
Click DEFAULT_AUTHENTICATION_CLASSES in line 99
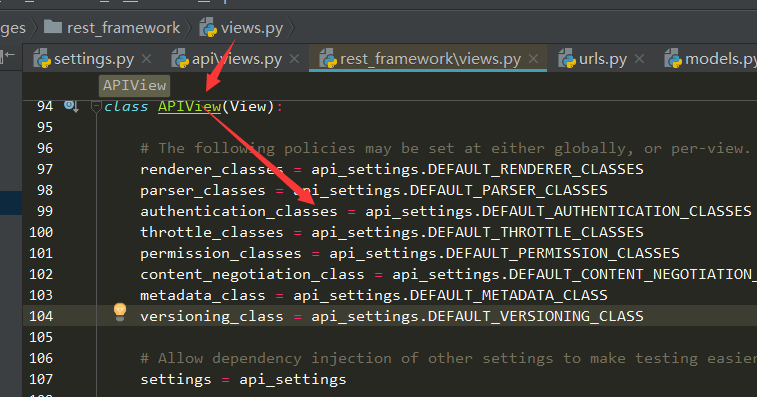pos(617,212)
